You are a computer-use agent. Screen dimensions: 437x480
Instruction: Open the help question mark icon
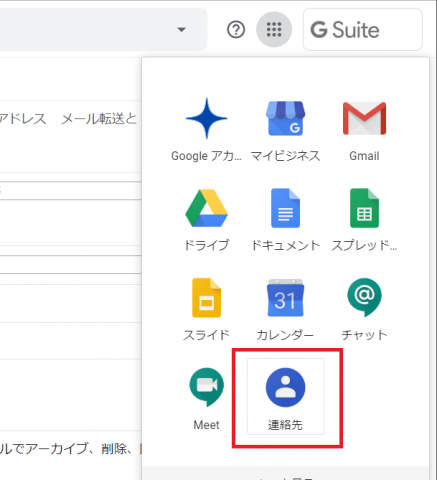[236, 30]
